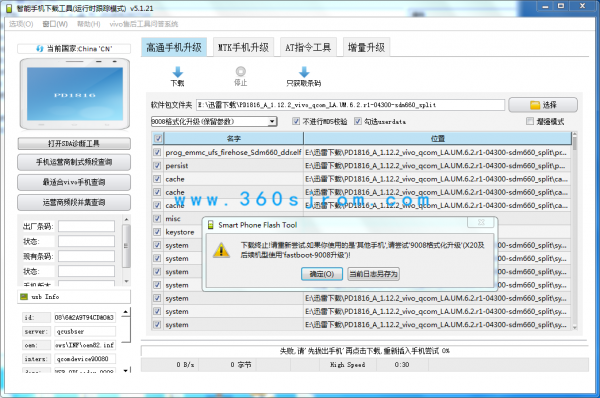Click the 打开SDA诊断工具 button
Image resolution: width=600 pixels, height=398 pixels.
[x=74, y=144]
